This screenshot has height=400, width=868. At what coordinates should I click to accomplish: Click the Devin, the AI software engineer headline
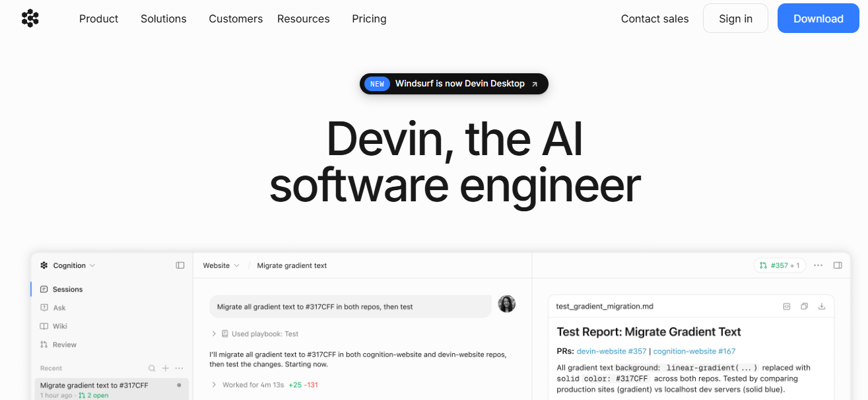455,162
